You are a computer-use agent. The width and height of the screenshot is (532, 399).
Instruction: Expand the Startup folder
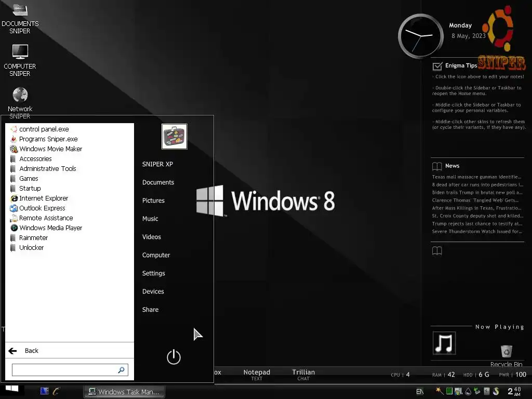click(26, 188)
